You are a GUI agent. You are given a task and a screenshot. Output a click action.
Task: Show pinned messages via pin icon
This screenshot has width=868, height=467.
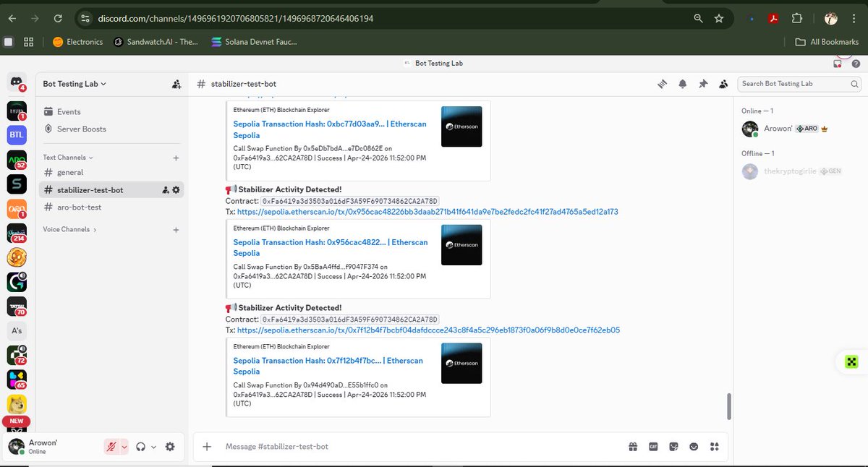[702, 84]
